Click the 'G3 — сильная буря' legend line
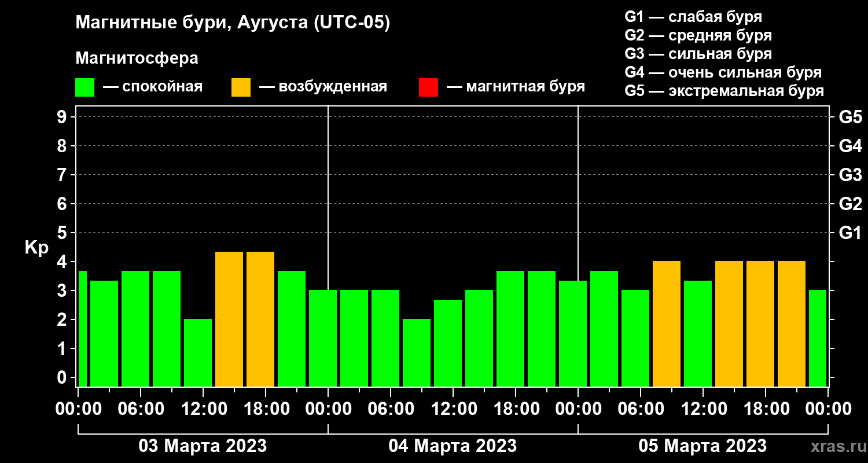 click(x=698, y=54)
